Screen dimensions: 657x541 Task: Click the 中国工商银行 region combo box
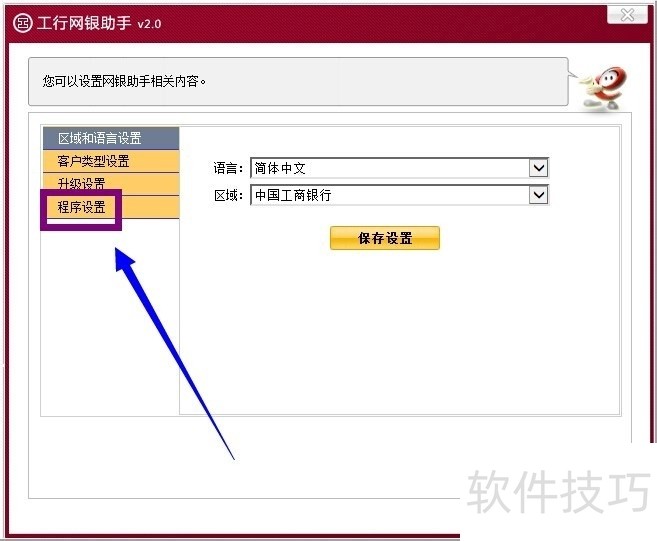point(390,195)
